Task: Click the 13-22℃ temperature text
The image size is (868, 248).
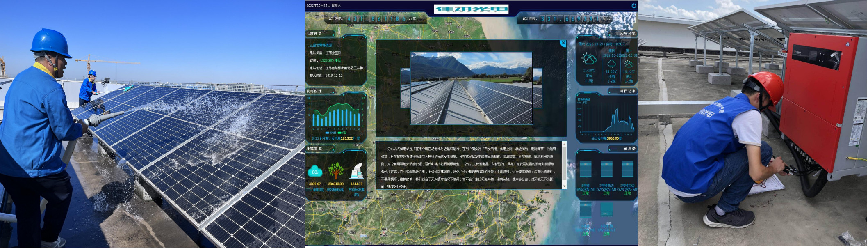Action: click(629, 72)
